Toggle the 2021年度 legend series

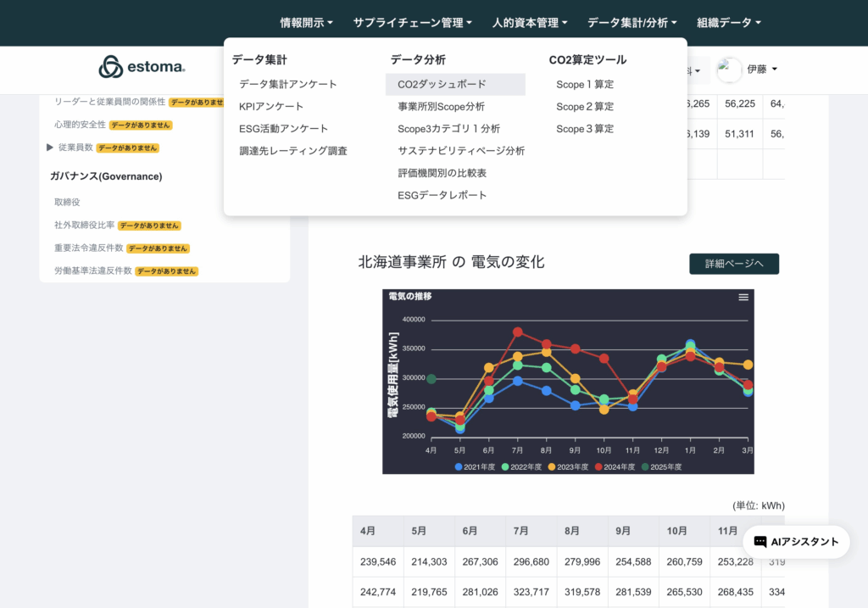click(479, 466)
